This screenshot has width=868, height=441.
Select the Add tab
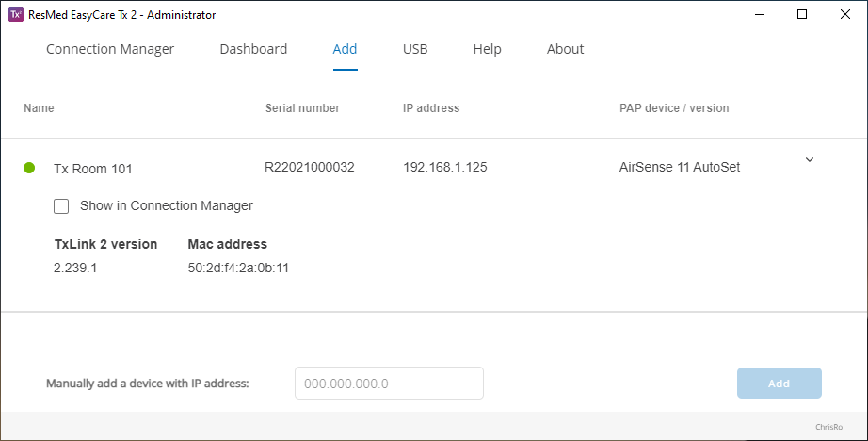click(345, 49)
